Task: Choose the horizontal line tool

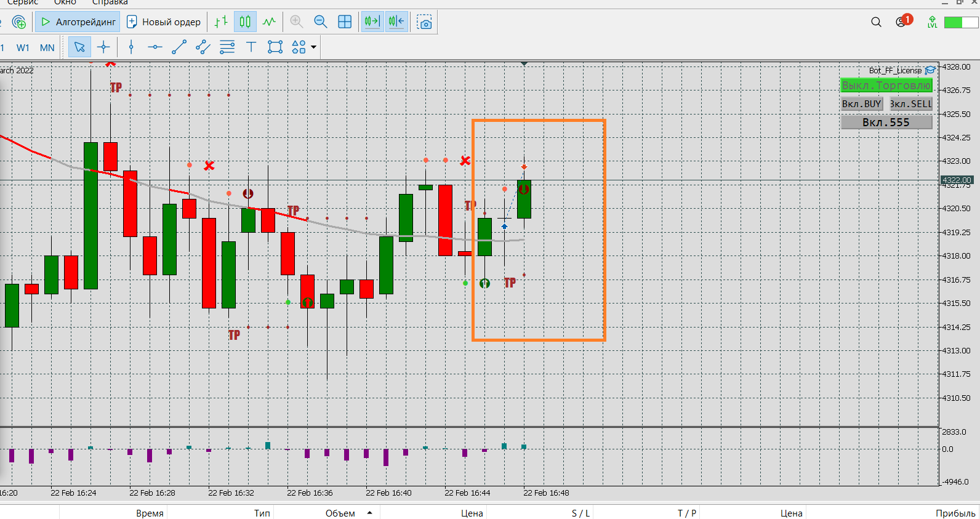Action: (155, 47)
